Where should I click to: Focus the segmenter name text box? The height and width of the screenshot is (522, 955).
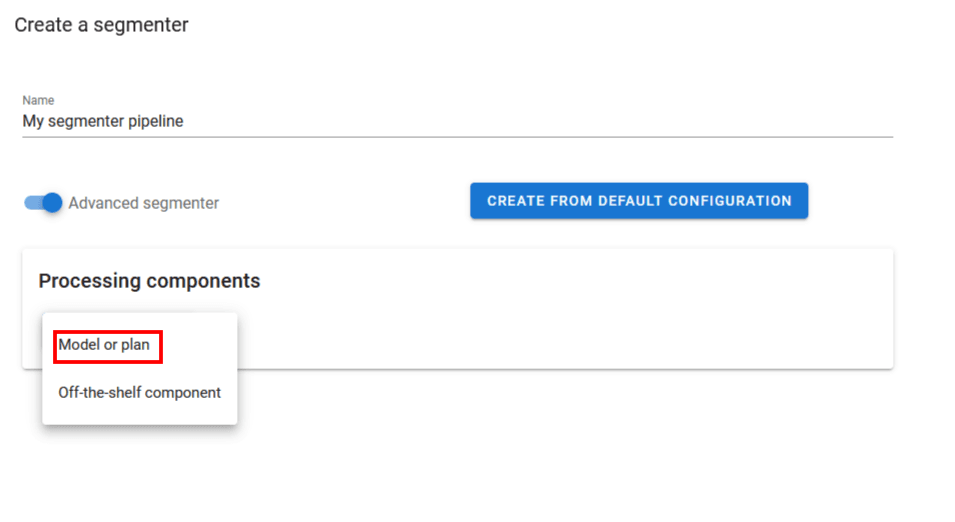(456, 122)
